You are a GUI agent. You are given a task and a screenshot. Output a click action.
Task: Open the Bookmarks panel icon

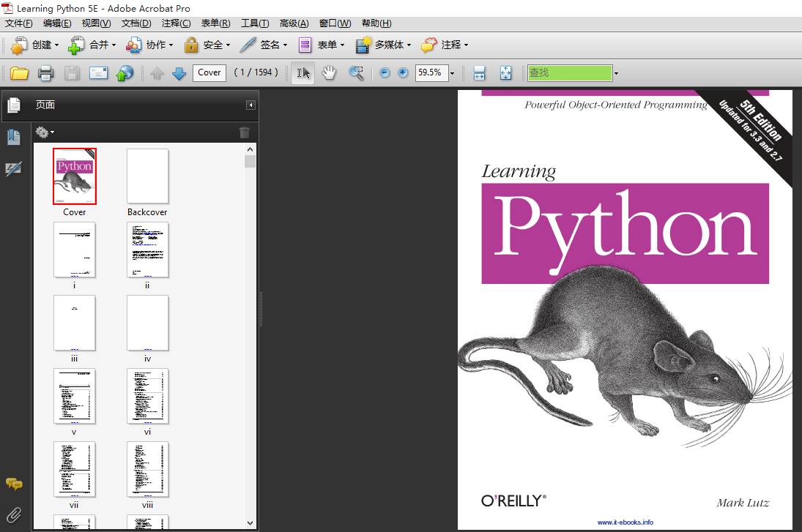(x=14, y=137)
